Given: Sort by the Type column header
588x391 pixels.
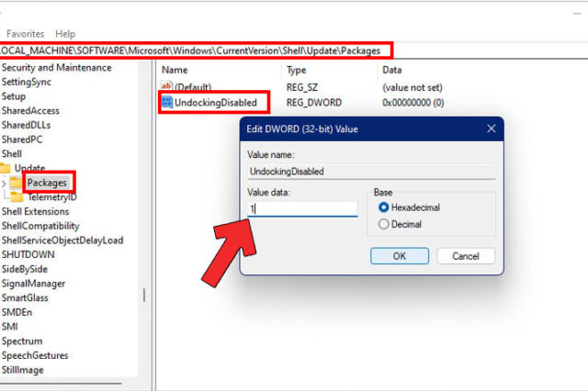Looking at the screenshot, I should (x=296, y=70).
